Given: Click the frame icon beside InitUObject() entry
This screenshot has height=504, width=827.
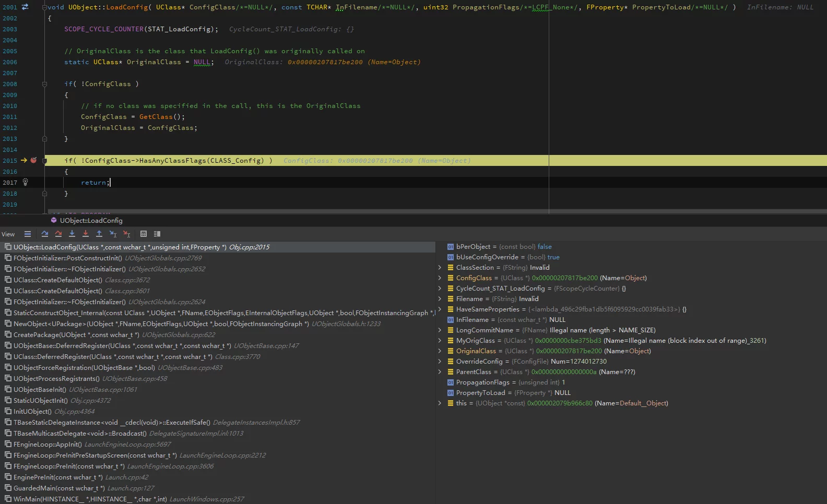Looking at the screenshot, I should [x=8, y=411].
